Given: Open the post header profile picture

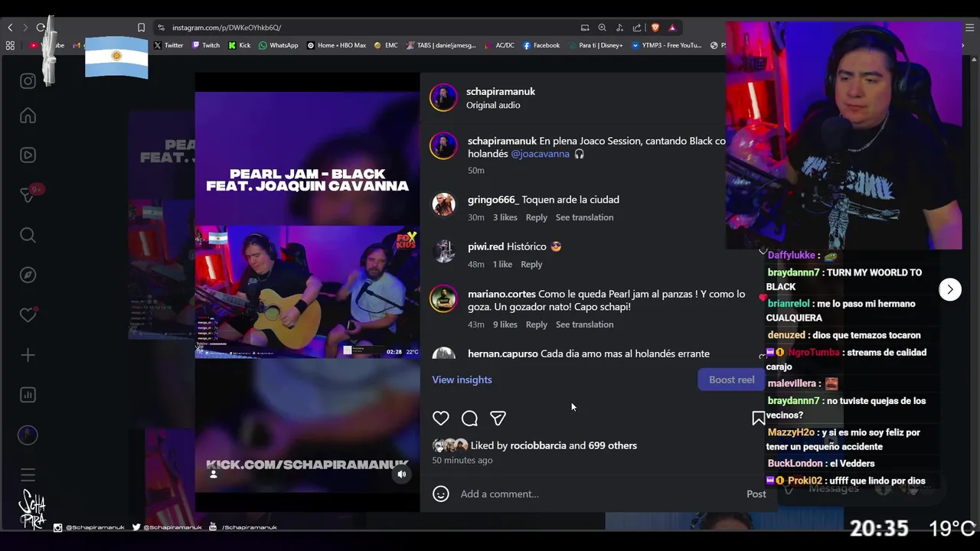Looking at the screenshot, I should (443, 98).
